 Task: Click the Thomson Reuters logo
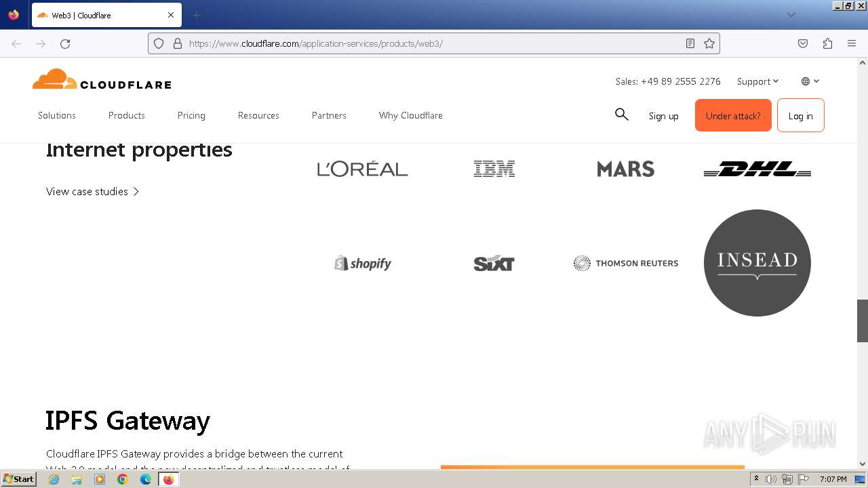pos(625,263)
